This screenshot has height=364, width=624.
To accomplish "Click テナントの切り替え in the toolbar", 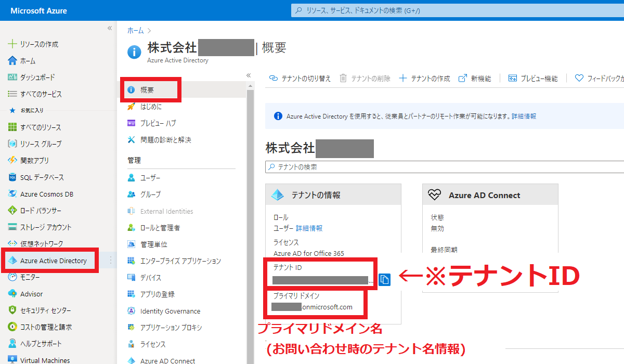I will tap(300, 79).
